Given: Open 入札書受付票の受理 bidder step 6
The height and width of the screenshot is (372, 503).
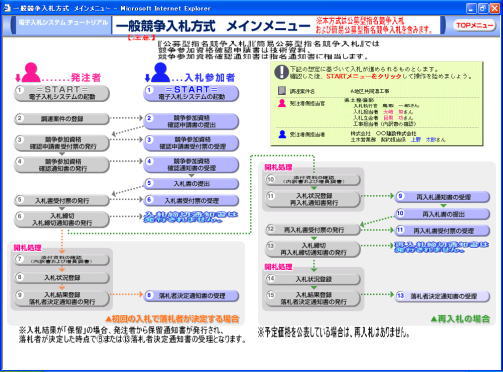Looking at the screenshot, I should (x=191, y=200).
